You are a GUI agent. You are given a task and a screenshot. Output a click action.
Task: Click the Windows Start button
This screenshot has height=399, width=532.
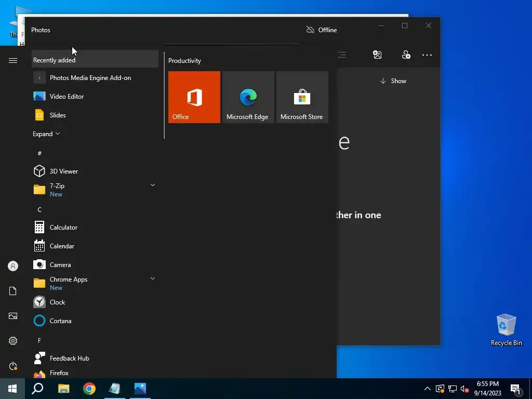click(x=12, y=389)
